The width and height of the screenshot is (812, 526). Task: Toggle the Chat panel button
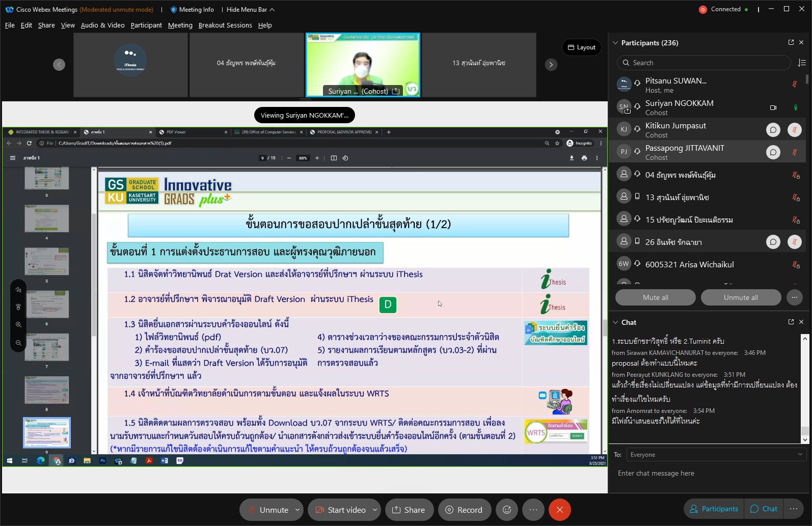(x=764, y=509)
